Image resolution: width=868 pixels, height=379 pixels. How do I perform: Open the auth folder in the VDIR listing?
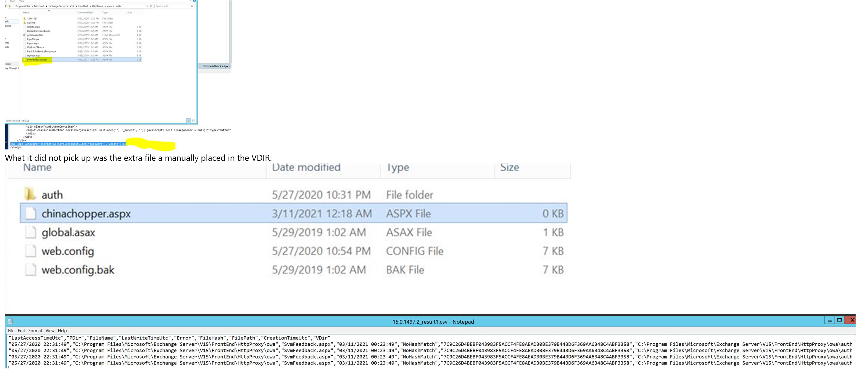pyautogui.click(x=52, y=195)
